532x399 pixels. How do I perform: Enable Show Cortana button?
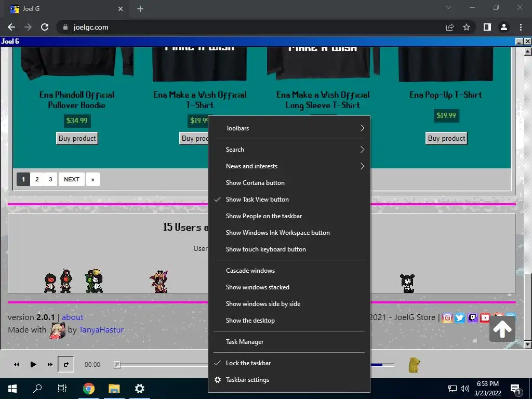coord(289,183)
